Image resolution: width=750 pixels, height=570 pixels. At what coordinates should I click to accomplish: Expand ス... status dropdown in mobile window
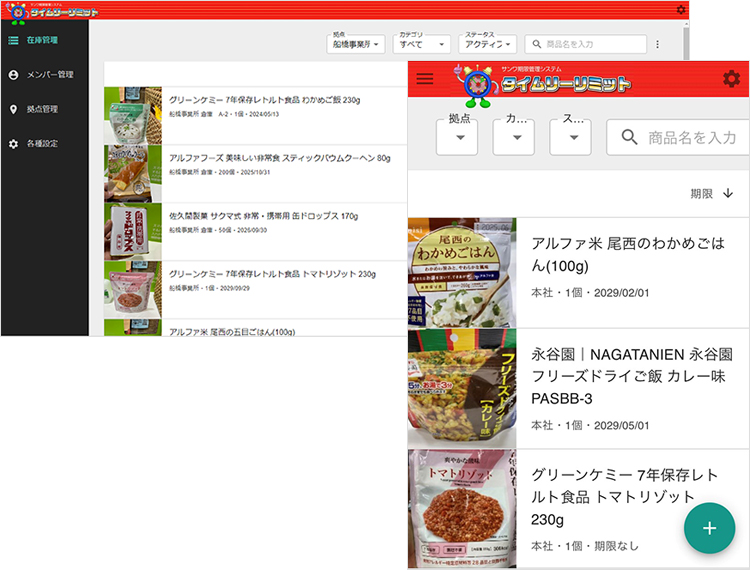coord(570,137)
